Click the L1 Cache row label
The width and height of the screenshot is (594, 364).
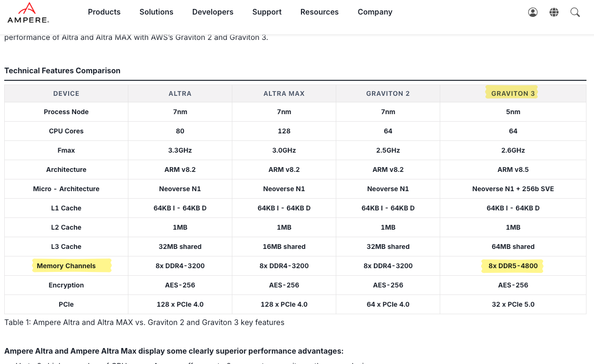pos(66,208)
